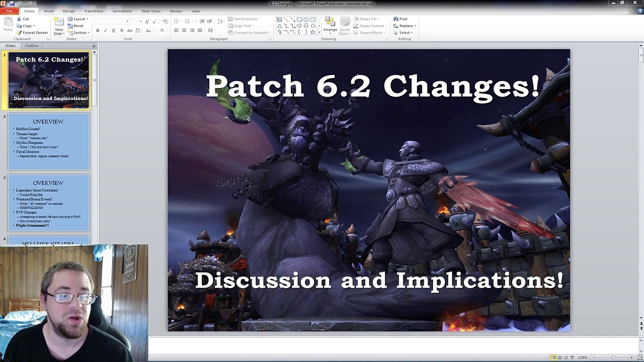
Task: Select slide 3 Overview thumbnail
Action: (49, 203)
